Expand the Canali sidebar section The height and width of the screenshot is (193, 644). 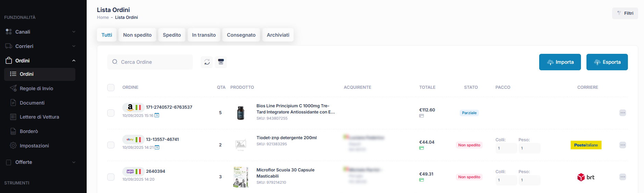coord(40,32)
